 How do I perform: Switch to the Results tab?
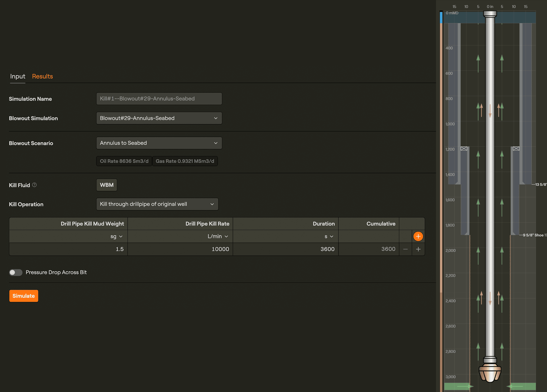coord(42,76)
